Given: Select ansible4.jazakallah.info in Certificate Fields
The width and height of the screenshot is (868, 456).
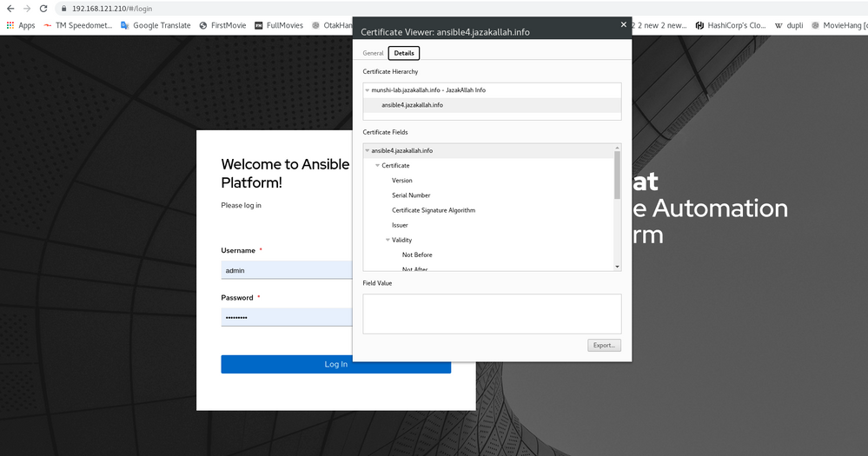Looking at the screenshot, I should [x=488, y=150].
